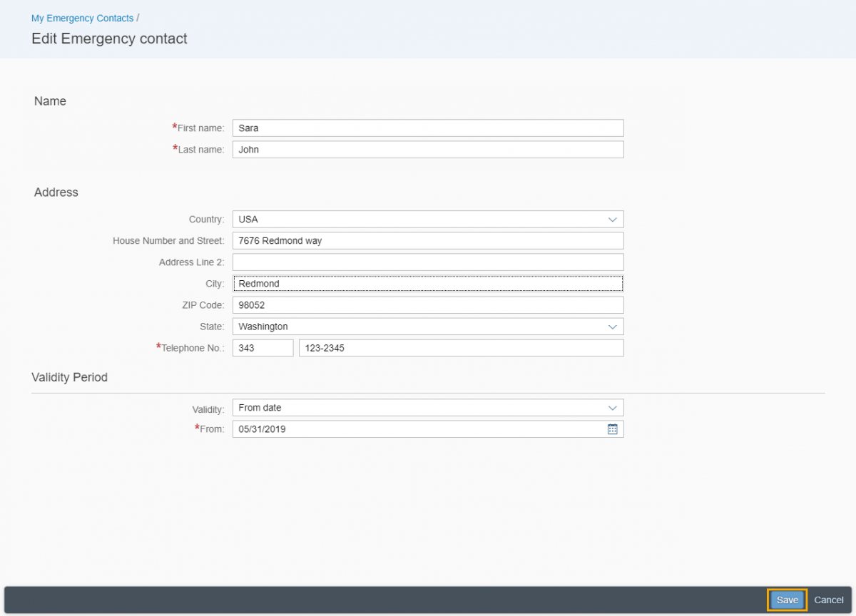Screen dimensions: 856x616
Task: Focus the First name field
Action: click(428, 128)
